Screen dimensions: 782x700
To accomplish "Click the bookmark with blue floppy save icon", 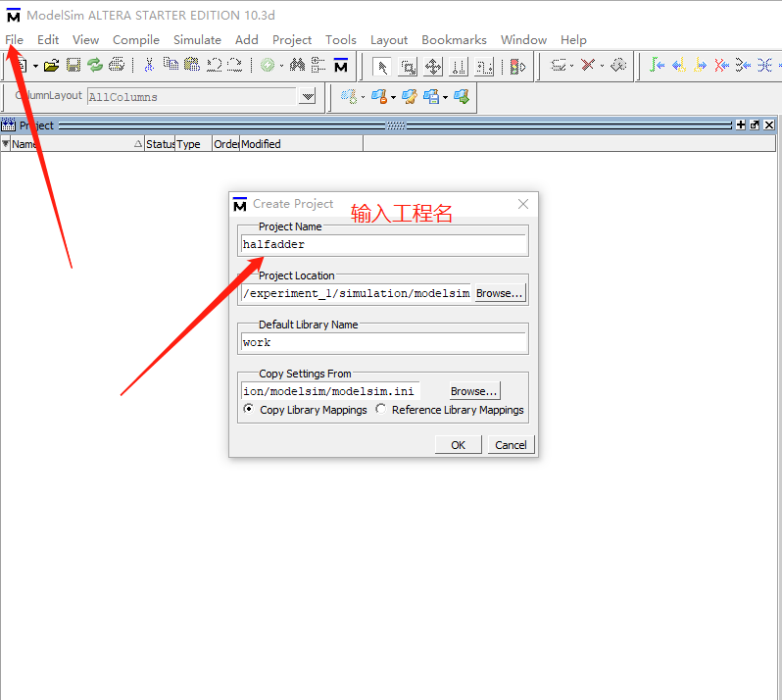I will [x=431, y=96].
